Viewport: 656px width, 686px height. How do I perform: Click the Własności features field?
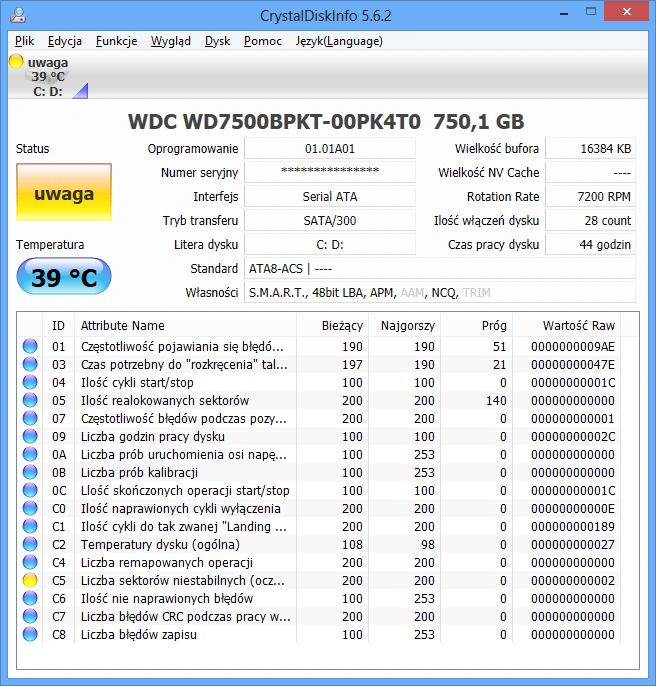[440, 292]
